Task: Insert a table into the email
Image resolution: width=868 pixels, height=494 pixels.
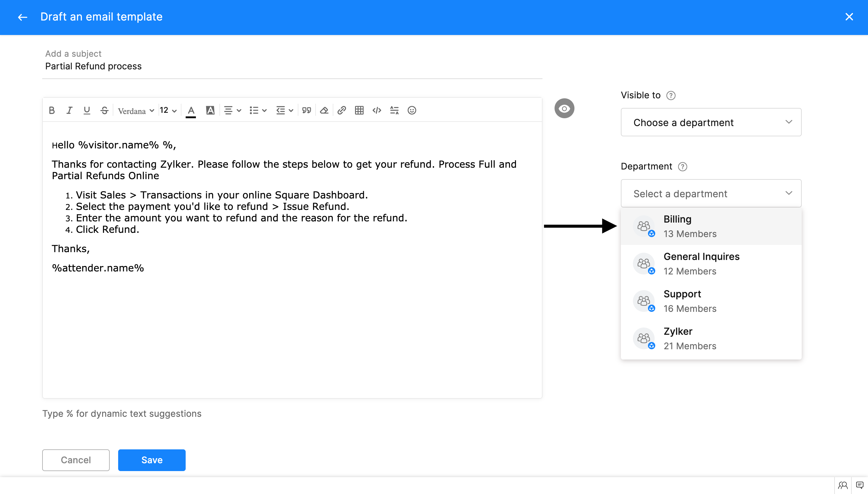Action: click(x=359, y=110)
